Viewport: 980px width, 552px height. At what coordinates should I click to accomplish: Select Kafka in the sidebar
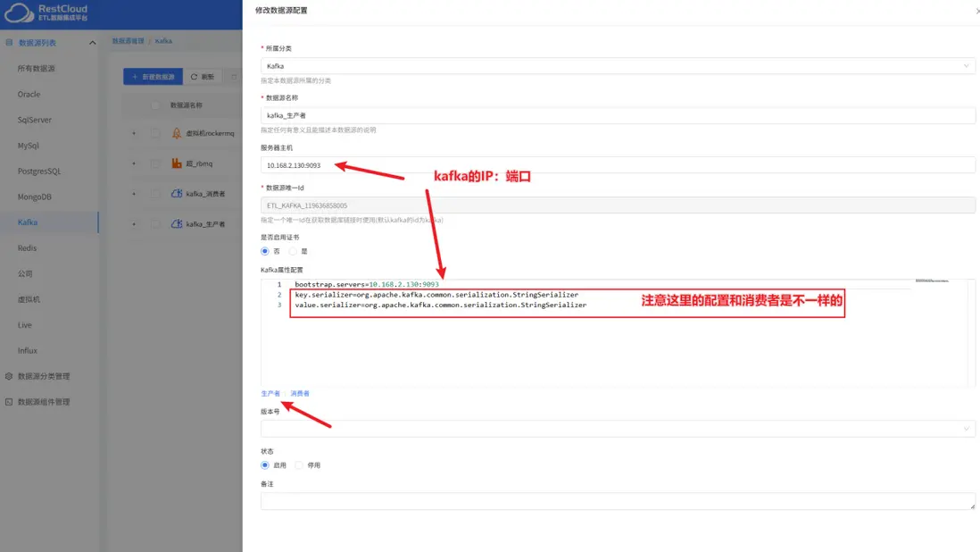(x=28, y=222)
